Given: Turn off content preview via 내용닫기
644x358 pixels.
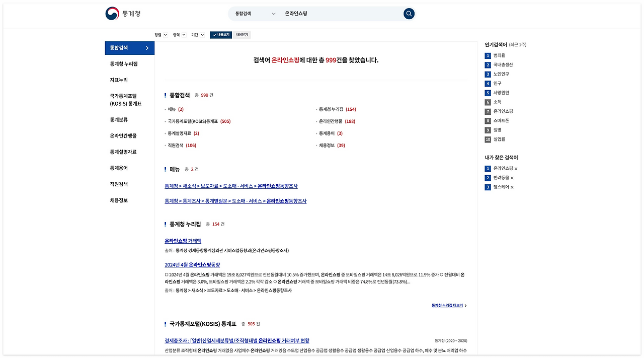Looking at the screenshot, I should (x=243, y=35).
